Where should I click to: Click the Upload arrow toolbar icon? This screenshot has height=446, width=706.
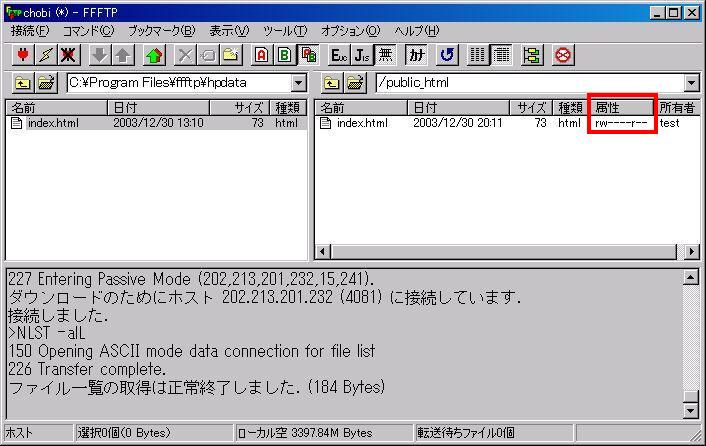click(121, 55)
